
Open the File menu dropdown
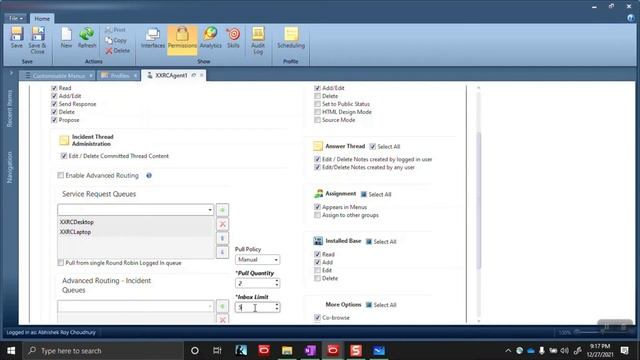coord(16,18)
